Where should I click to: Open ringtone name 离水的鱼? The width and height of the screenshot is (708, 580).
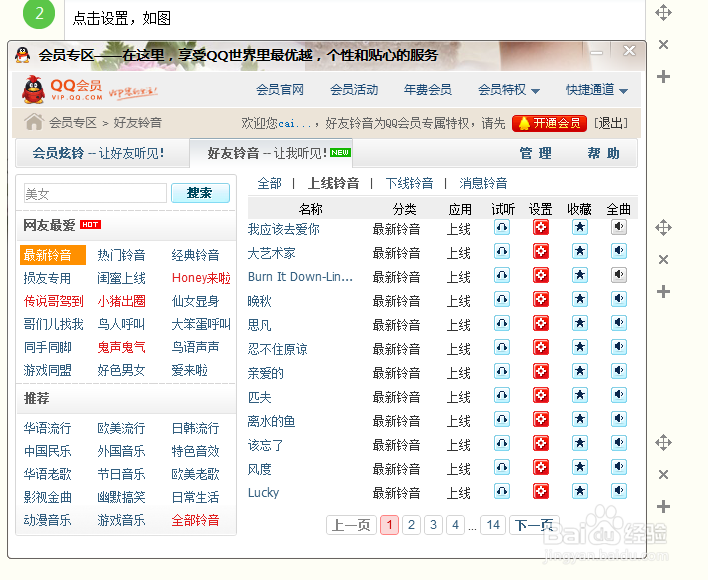271,421
